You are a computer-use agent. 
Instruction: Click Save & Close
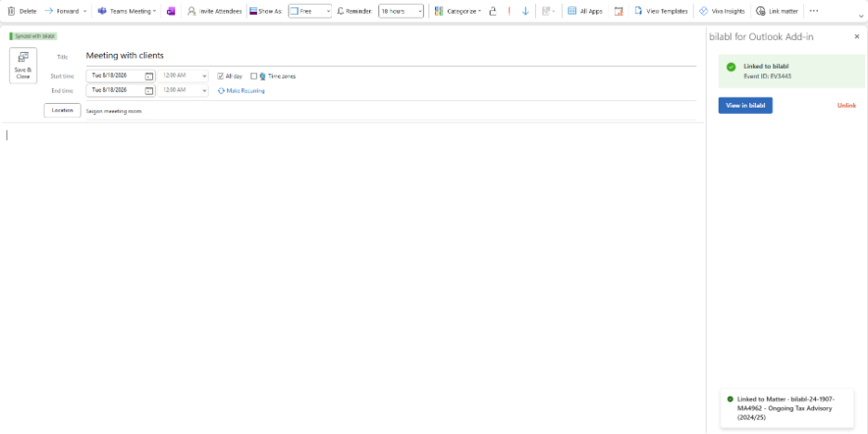pyautogui.click(x=23, y=66)
